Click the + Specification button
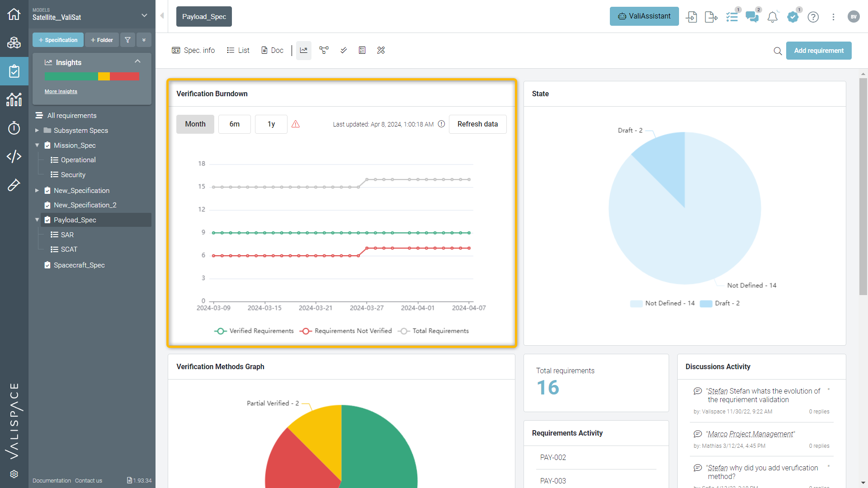The height and width of the screenshot is (488, 868). click(58, 40)
